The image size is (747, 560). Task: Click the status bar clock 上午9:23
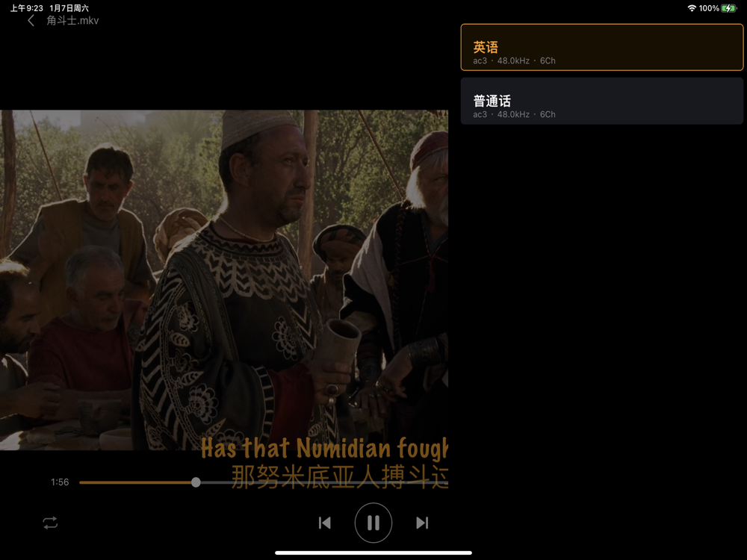(27, 8)
